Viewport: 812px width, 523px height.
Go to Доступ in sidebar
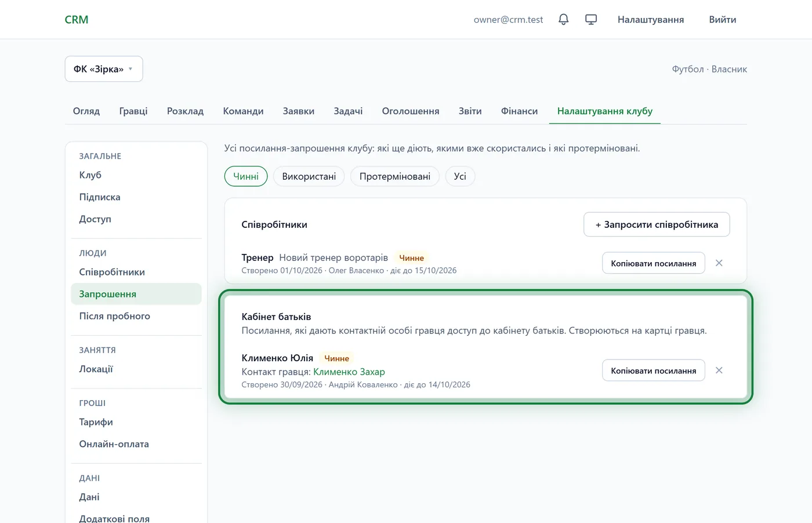tap(136, 219)
